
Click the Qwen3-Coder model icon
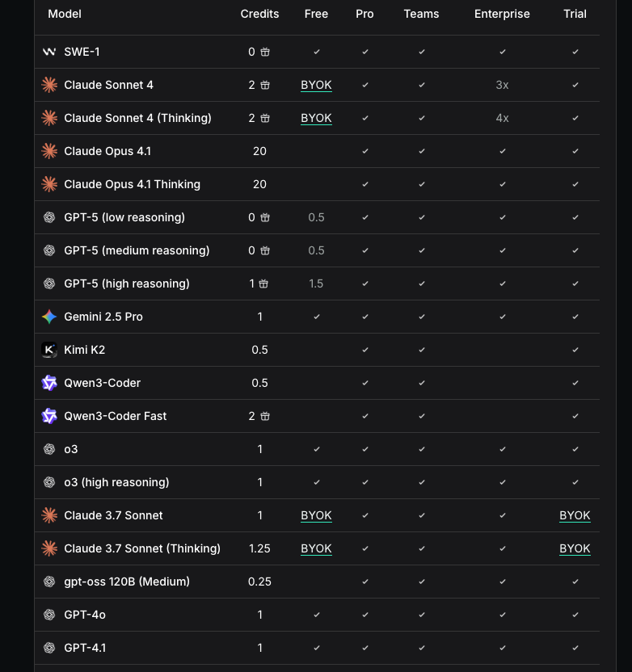49,383
